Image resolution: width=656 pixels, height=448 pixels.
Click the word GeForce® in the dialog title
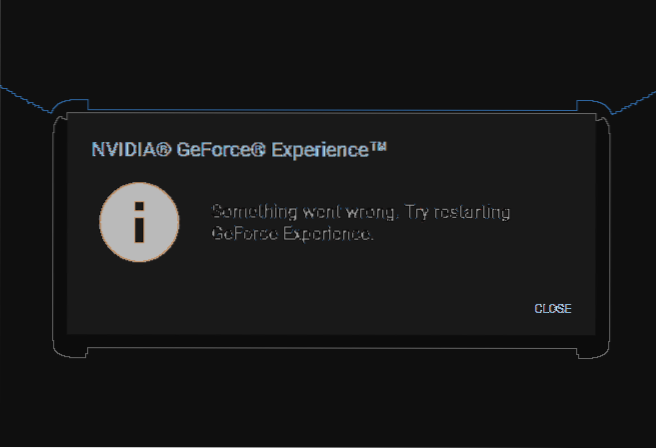(221, 150)
